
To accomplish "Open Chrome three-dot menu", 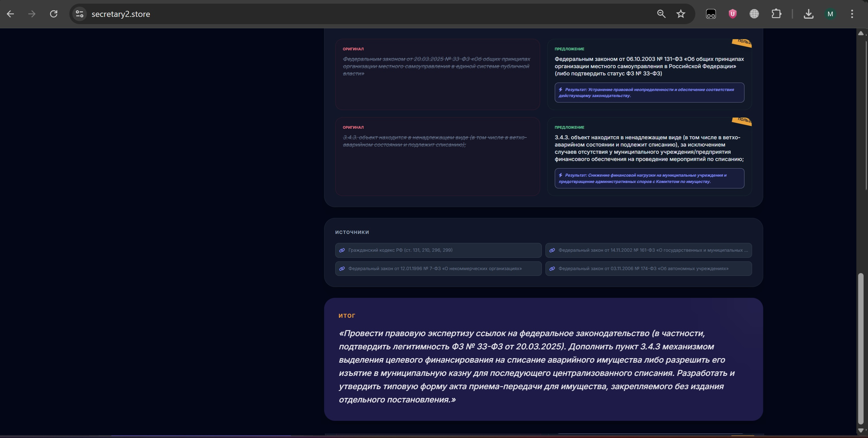I will 852,14.
